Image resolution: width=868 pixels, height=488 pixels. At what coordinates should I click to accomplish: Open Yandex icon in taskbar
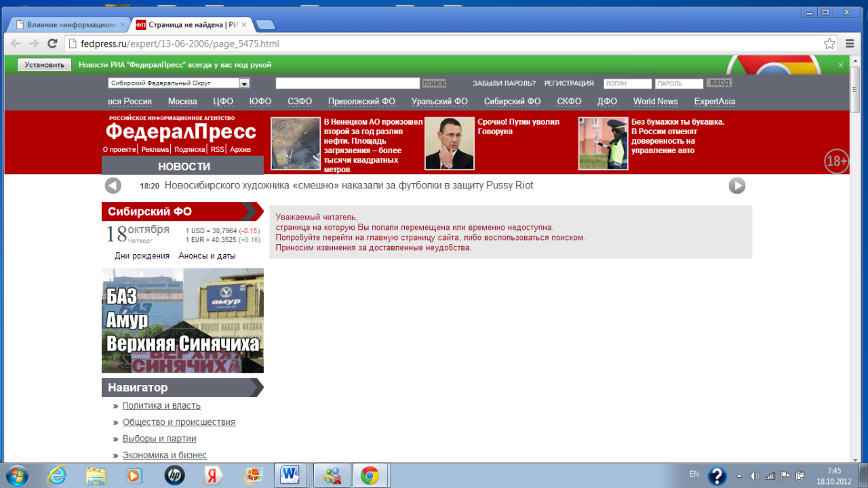point(213,475)
